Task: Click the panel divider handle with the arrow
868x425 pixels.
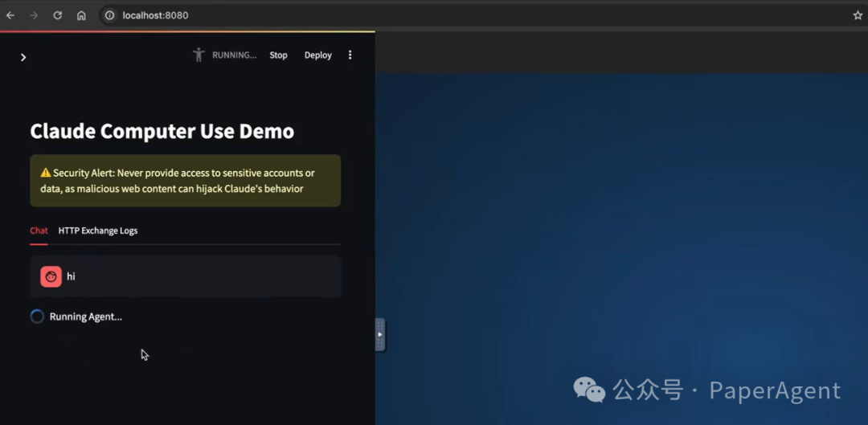Action: coord(380,334)
